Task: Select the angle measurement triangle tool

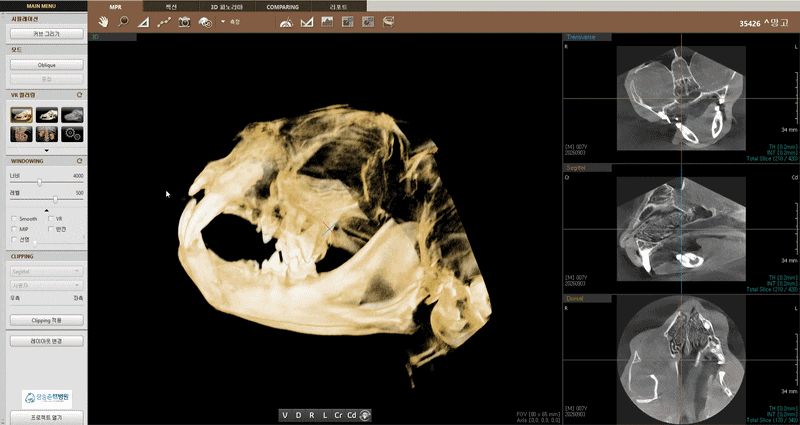Action: point(143,22)
